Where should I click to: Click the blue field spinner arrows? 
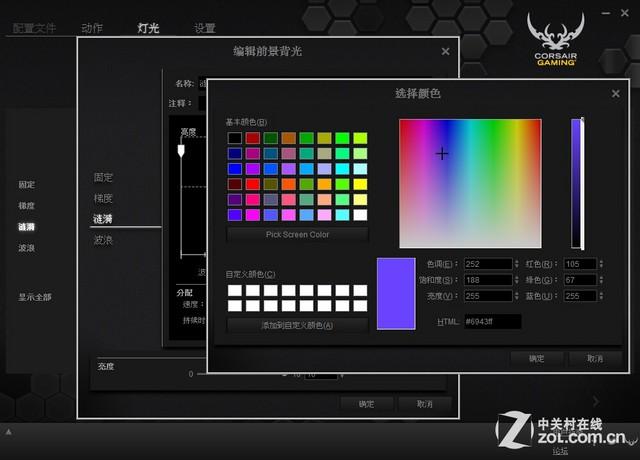click(601, 296)
